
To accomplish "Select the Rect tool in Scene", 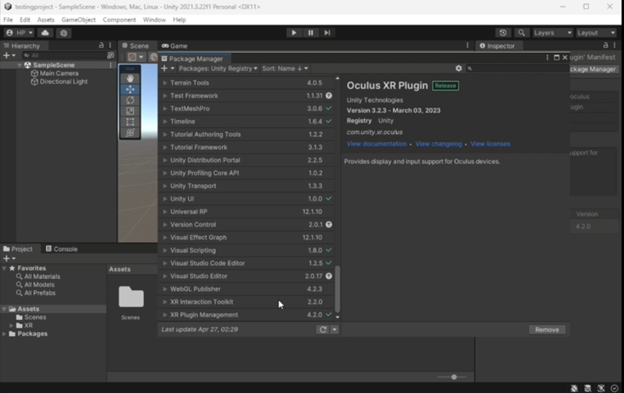I will click(130, 122).
